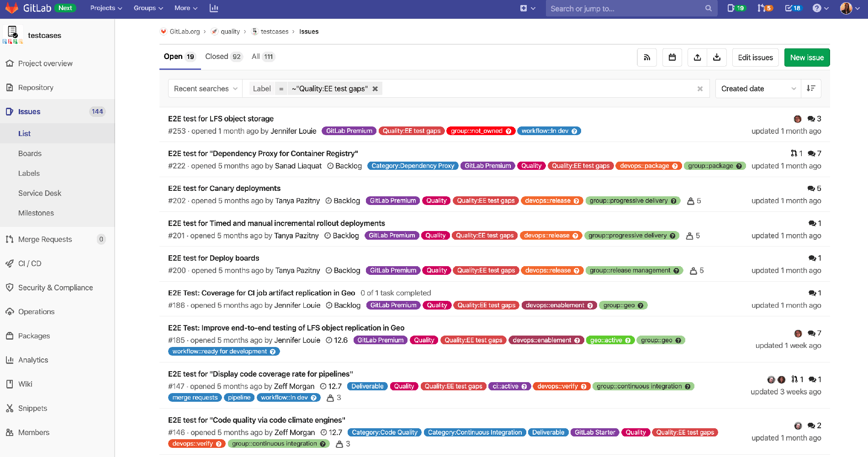Open the Recent searches dropdown
The width and height of the screenshot is (868, 457).
(206, 89)
